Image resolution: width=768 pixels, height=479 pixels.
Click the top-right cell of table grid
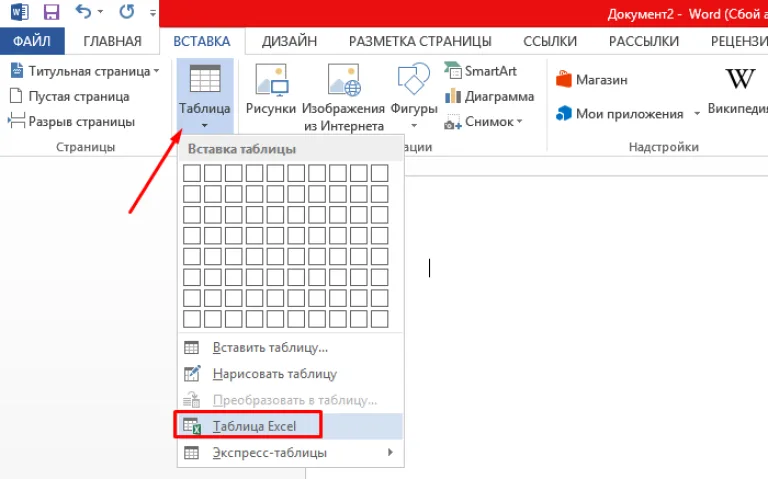point(380,173)
